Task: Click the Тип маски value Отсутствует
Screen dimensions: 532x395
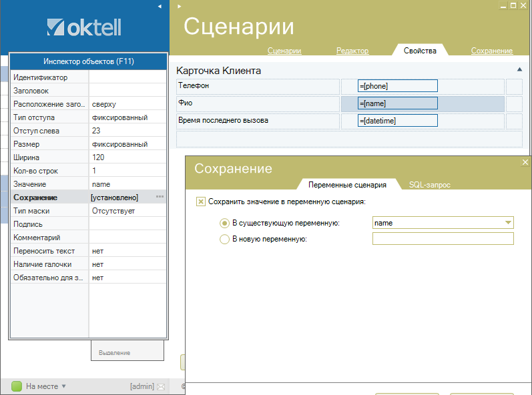Action: 113,211
